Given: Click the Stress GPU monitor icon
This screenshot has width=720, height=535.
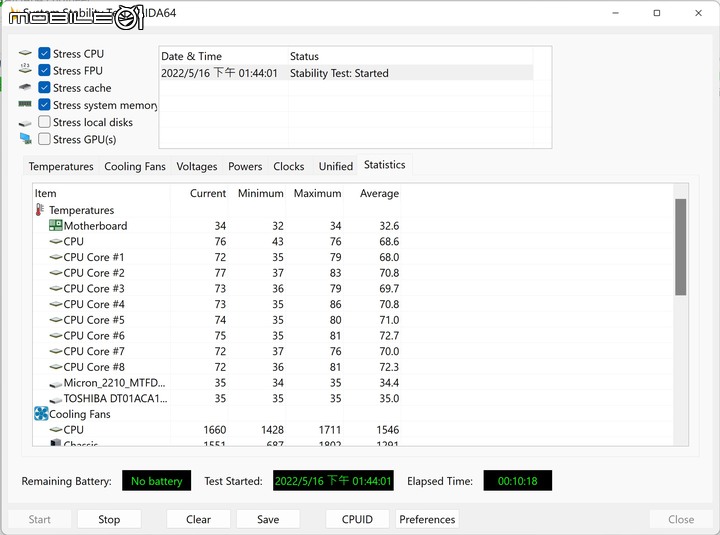Looking at the screenshot, I should tap(26, 139).
